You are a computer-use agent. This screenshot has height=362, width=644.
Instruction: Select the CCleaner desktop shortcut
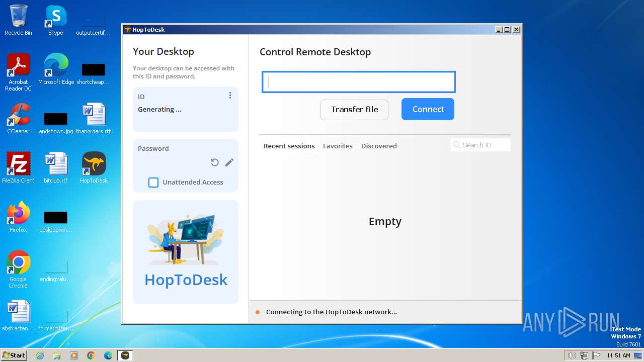click(x=18, y=119)
